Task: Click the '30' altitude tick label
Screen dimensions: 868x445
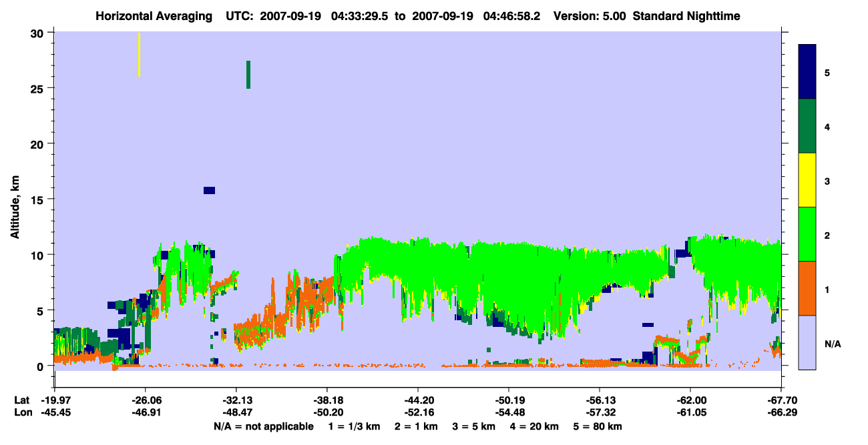Action: tap(38, 33)
